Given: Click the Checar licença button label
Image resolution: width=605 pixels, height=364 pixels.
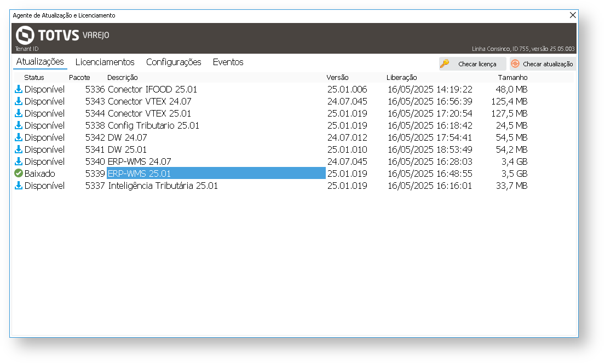Looking at the screenshot, I should (x=477, y=64).
